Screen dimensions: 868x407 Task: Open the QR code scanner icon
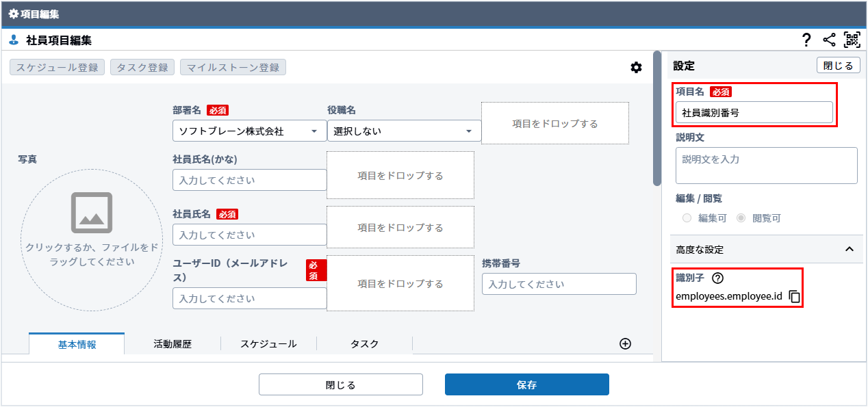(x=852, y=40)
